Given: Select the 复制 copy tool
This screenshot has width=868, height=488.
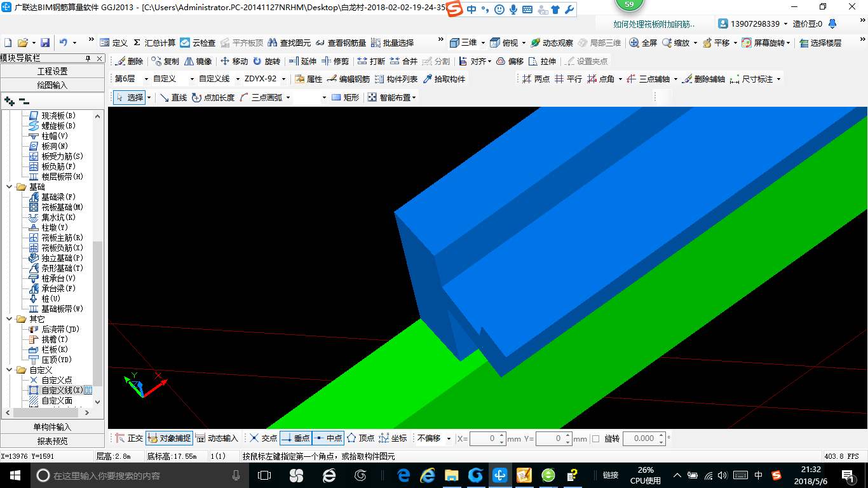Looking at the screenshot, I should pos(166,61).
